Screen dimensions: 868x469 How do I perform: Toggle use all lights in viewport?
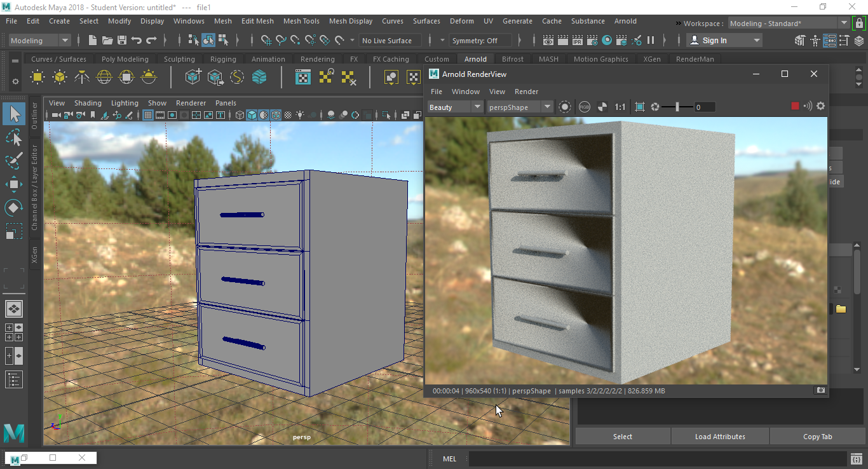(300, 115)
